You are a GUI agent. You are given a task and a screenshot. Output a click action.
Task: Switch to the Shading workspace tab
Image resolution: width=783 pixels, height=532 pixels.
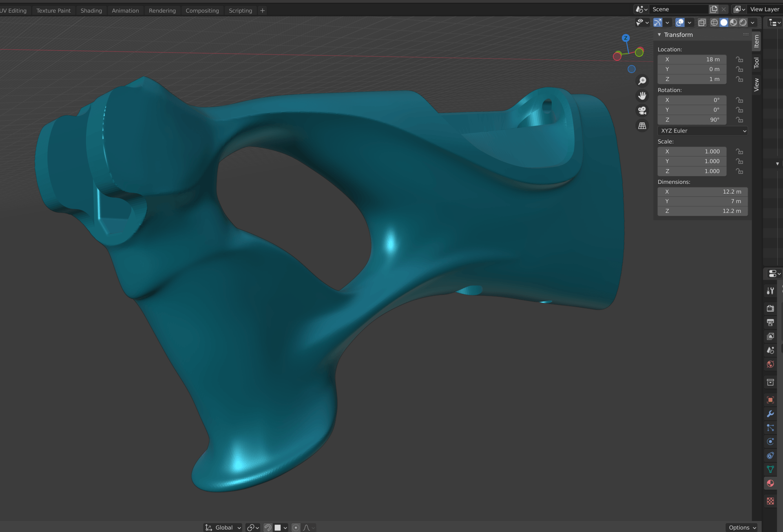(91, 11)
